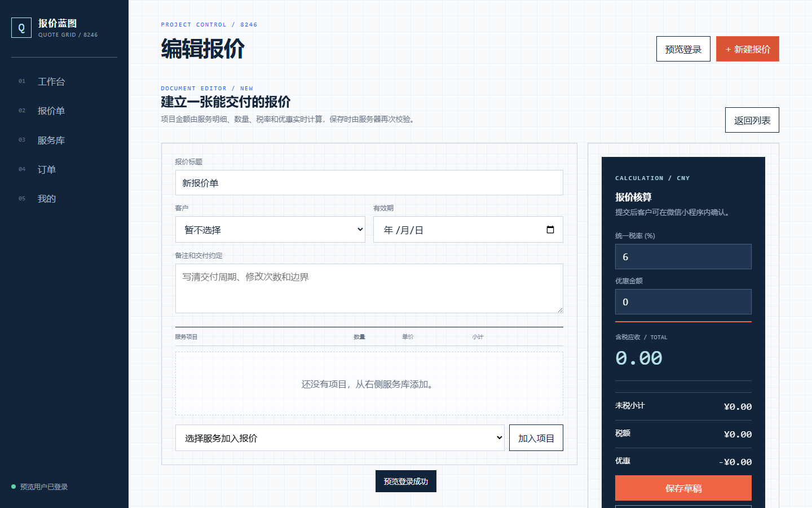The height and width of the screenshot is (508, 812).
Task: Click the 单价 column header
Action: click(x=408, y=337)
